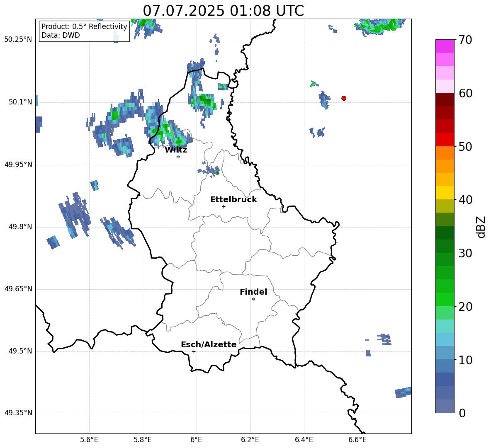Click the 6°E longitude label

(196, 440)
